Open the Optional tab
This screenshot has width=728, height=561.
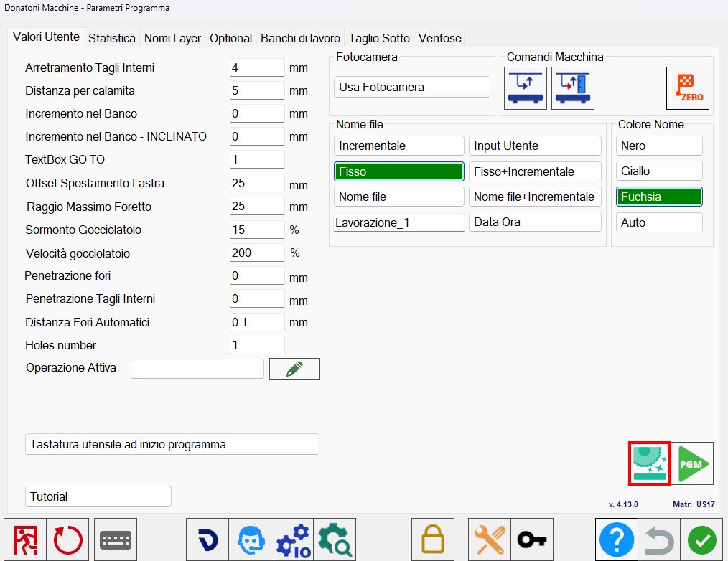click(230, 38)
